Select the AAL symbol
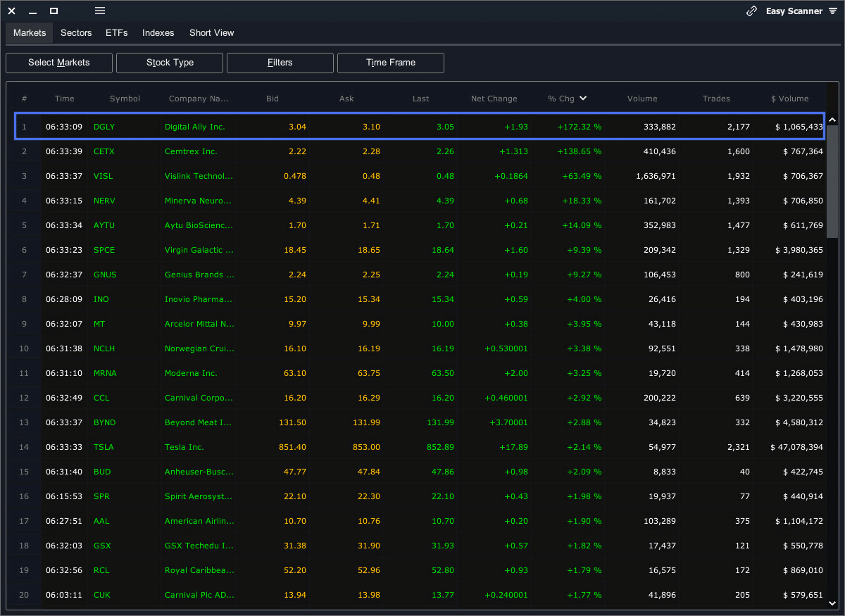The width and height of the screenshot is (845, 616). 101,521
